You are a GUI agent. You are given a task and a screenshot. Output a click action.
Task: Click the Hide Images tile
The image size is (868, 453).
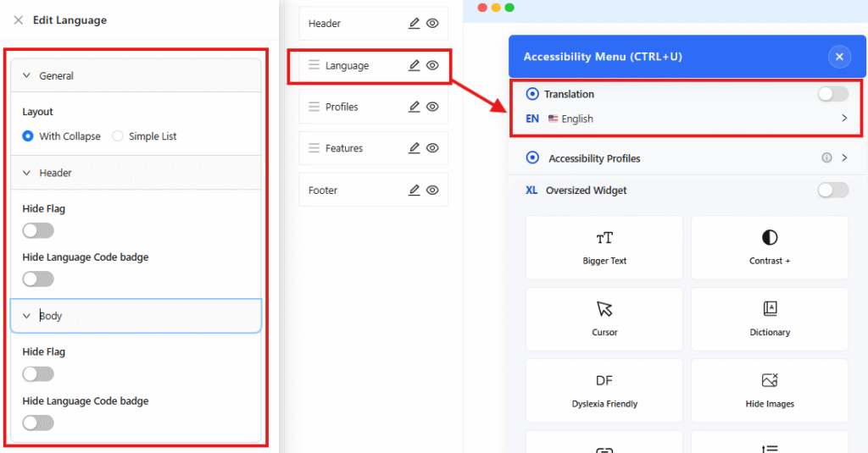pos(769,390)
